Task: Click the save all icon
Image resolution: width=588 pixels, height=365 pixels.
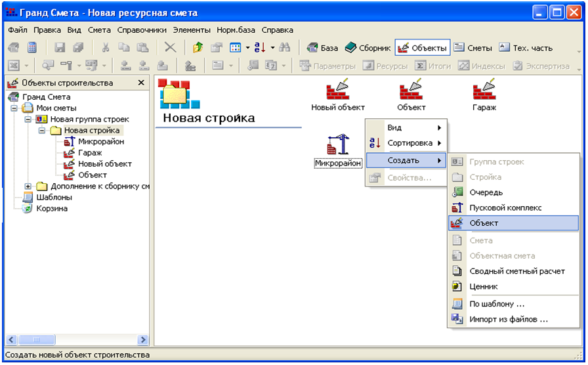Action: 78,47
